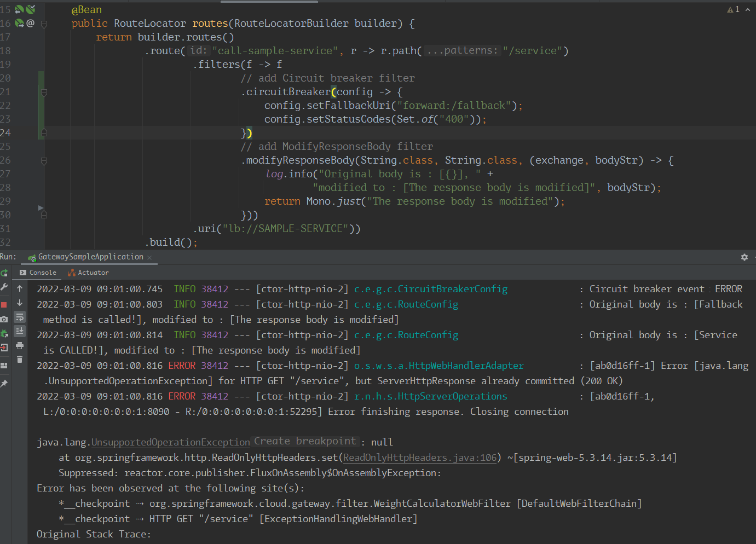Click the fold end marker at line 30

(44, 215)
